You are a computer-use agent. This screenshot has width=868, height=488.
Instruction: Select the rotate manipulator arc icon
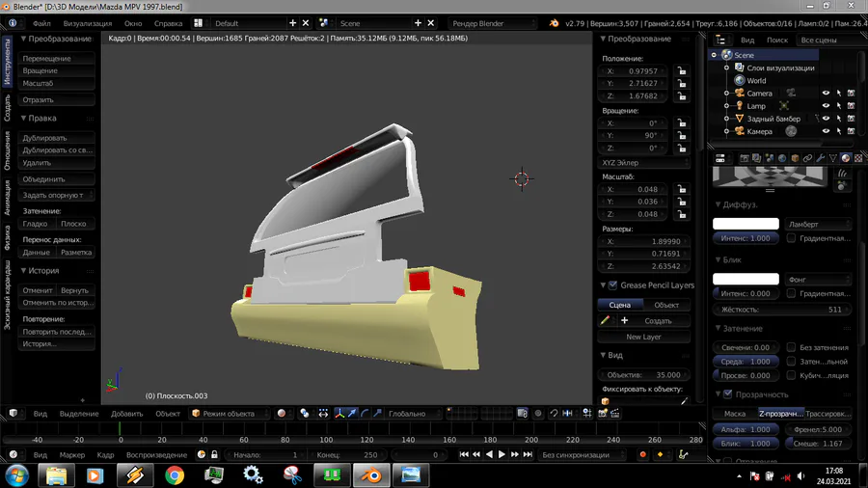pos(365,414)
